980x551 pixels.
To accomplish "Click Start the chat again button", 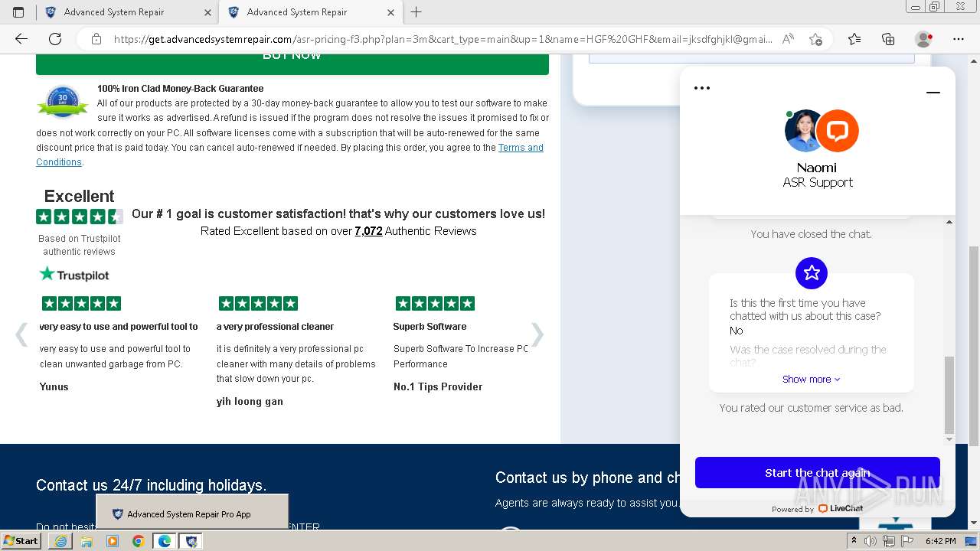I will click(x=817, y=473).
